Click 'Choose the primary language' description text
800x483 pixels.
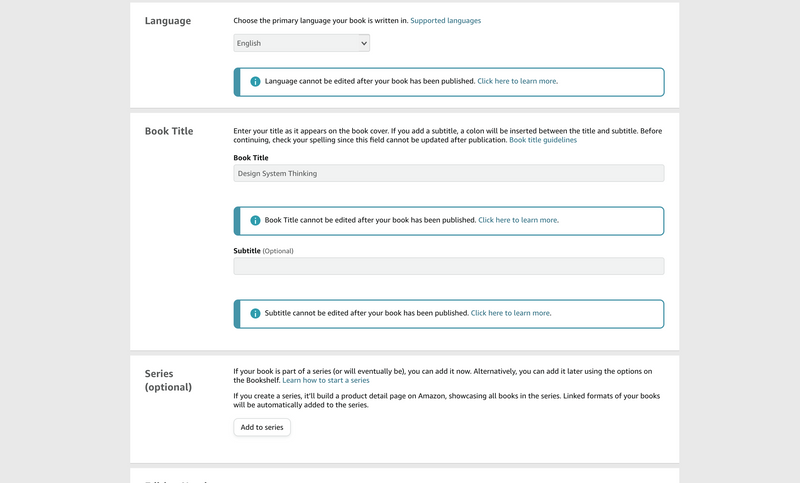[x=321, y=20]
